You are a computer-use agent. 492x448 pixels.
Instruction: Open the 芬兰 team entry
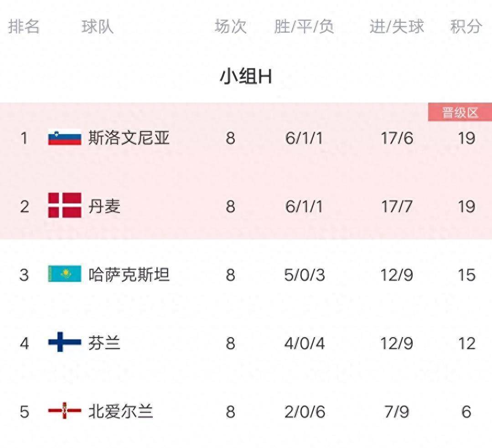tap(104, 343)
